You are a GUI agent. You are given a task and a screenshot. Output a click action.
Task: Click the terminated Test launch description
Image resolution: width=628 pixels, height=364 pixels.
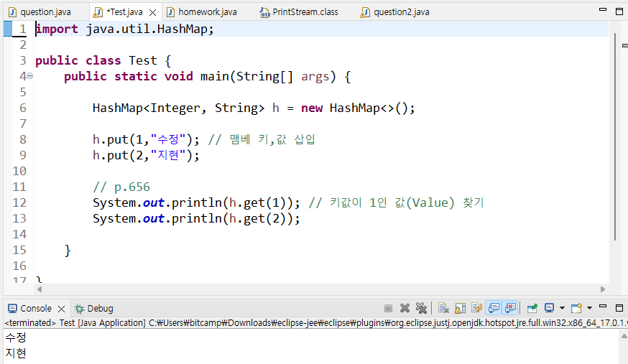click(x=315, y=322)
